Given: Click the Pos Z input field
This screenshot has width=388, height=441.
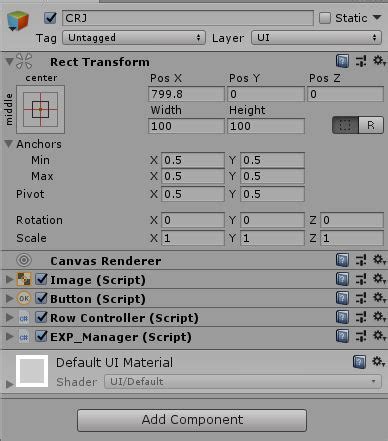Looking at the screenshot, I should point(345,94).
